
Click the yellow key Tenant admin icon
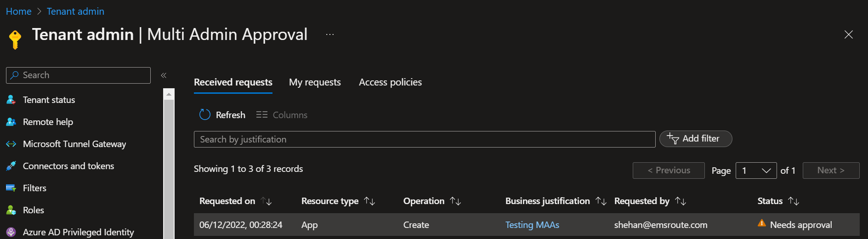click(x=15, y=40)
